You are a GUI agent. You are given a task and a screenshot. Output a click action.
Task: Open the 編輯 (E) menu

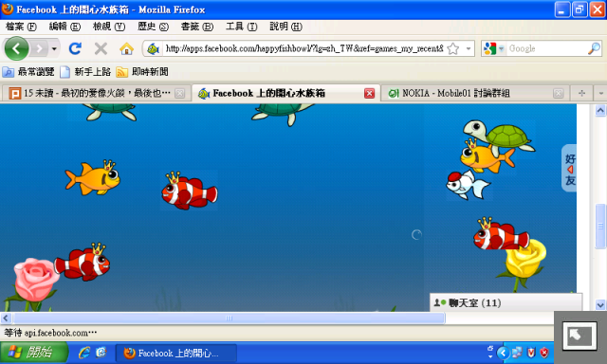[64, 27]
